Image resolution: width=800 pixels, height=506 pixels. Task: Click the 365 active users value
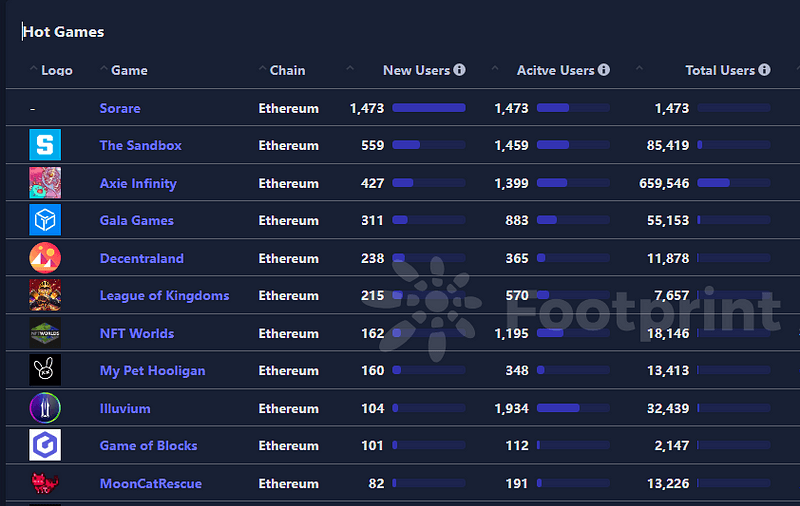(517, 258)
